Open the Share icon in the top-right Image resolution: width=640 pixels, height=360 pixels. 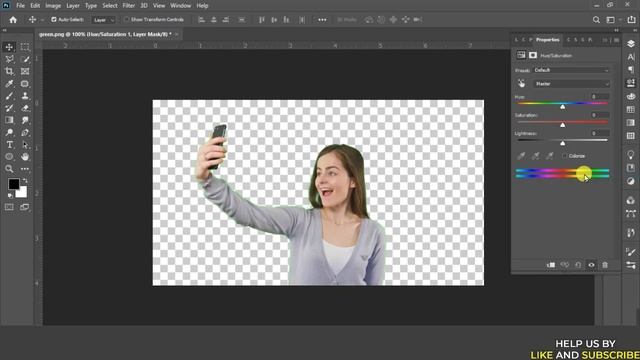631,20
